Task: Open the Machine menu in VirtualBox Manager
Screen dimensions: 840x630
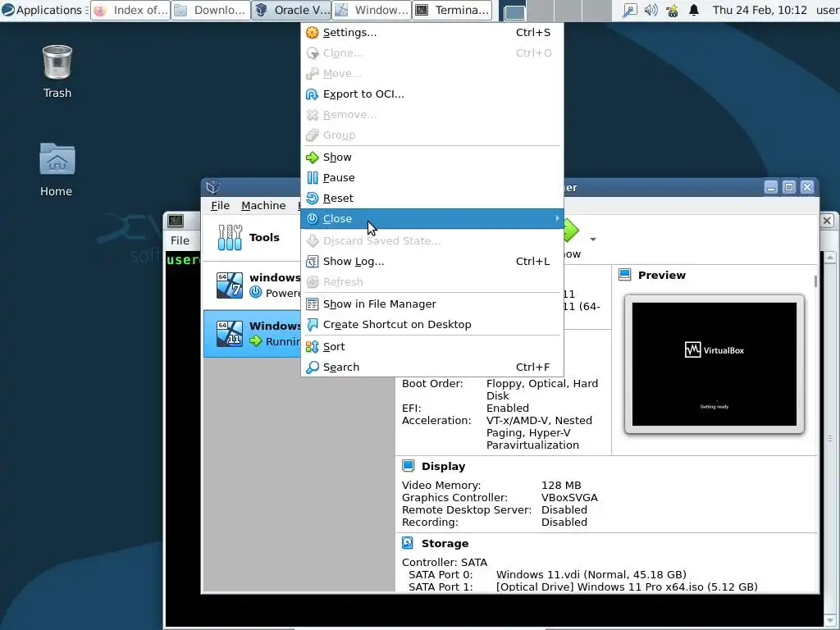Action: 263,206
